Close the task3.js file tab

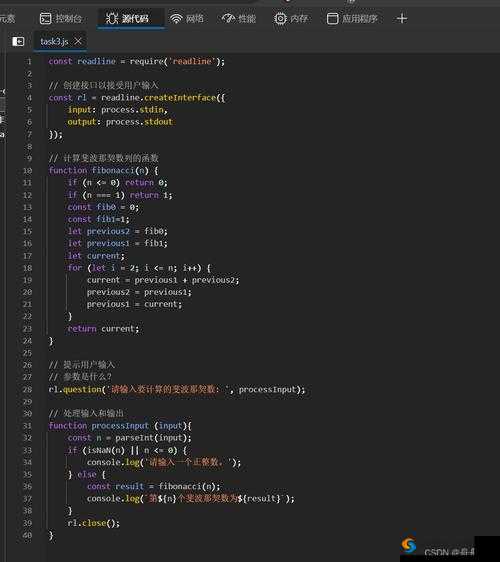coord(78,41)
